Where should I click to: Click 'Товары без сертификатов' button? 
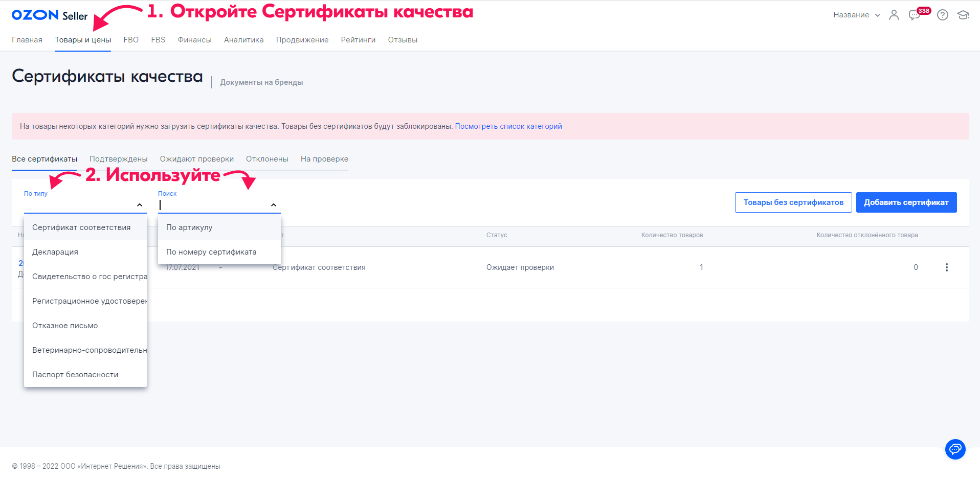[x=793, y=202]
